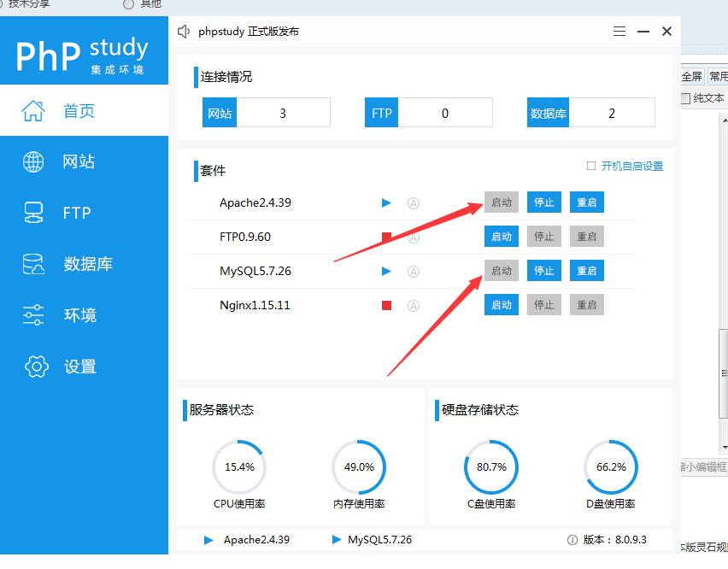Start the FTP0.9.60 service with 启动
Viewport: 728px width, 569px height.
(502, 237)
